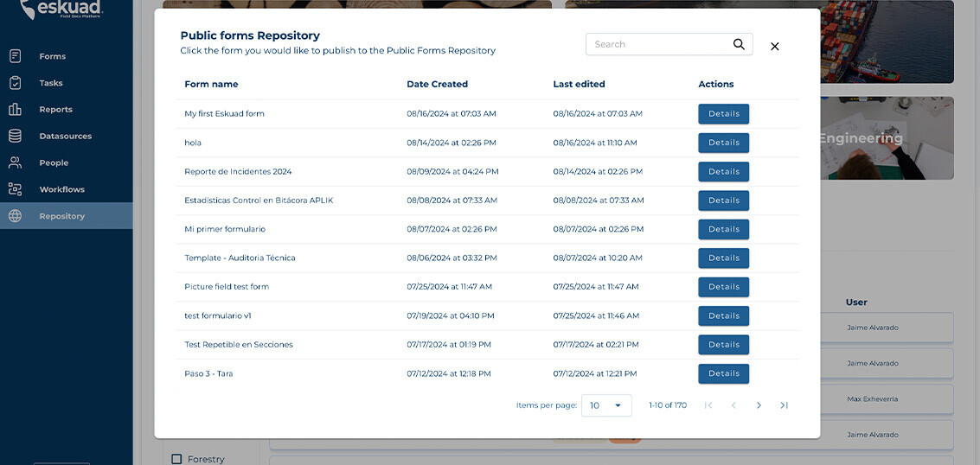This screenshot has height=465, width=980.
Task: Click the '1-10 of 170' page range
Action: [x=668, y=405]
